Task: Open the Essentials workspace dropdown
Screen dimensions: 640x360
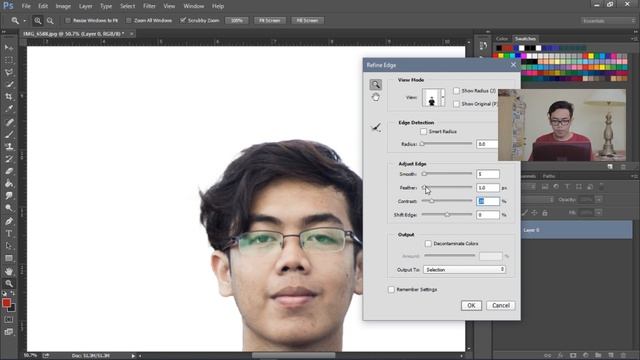Action: click(608, 20)
